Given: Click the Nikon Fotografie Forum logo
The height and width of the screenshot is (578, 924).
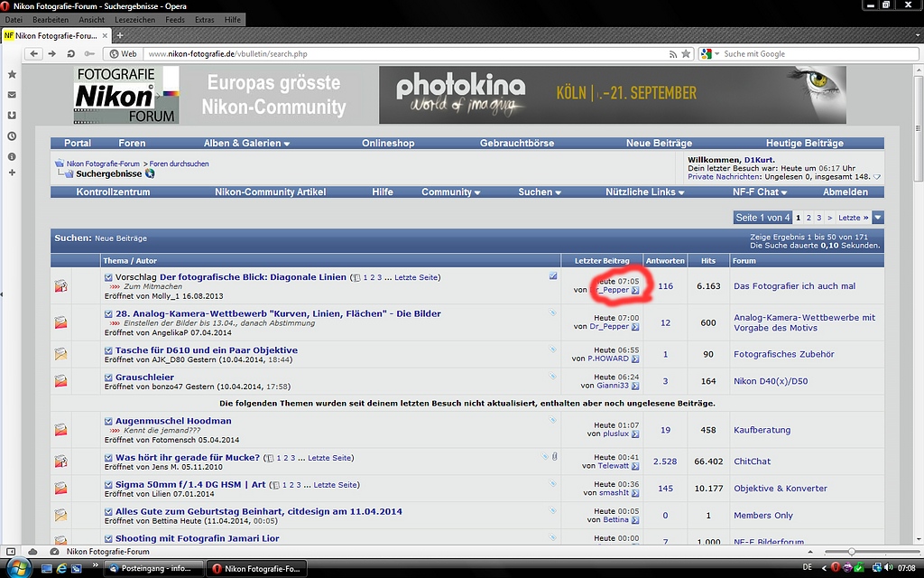Looking at the screenshot, I should (126, 95).
